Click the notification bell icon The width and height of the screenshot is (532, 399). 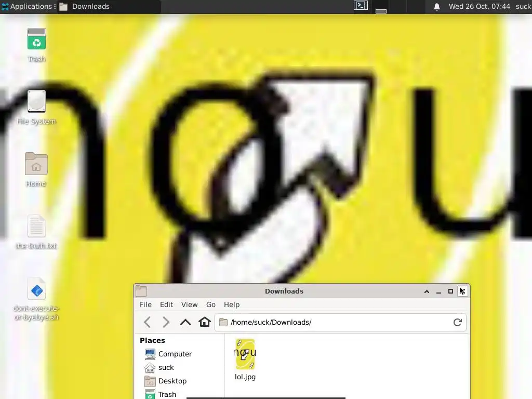(436, 6)
